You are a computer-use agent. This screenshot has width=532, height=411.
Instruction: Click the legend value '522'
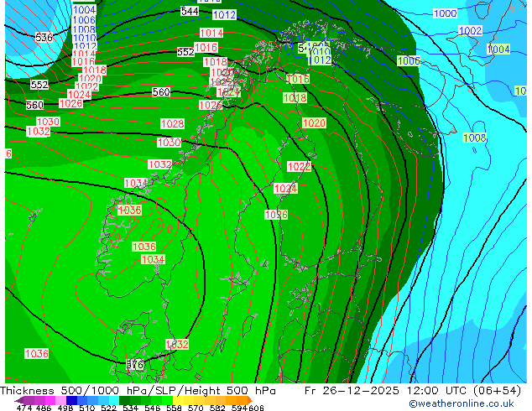click(108, 408)
